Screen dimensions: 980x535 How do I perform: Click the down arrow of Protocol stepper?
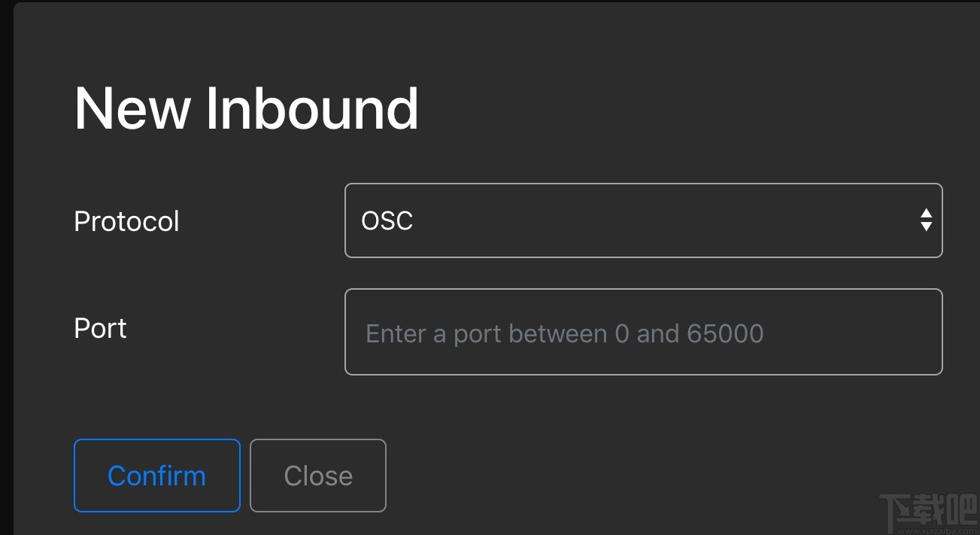pyautogui.click(x=926, y=226)
